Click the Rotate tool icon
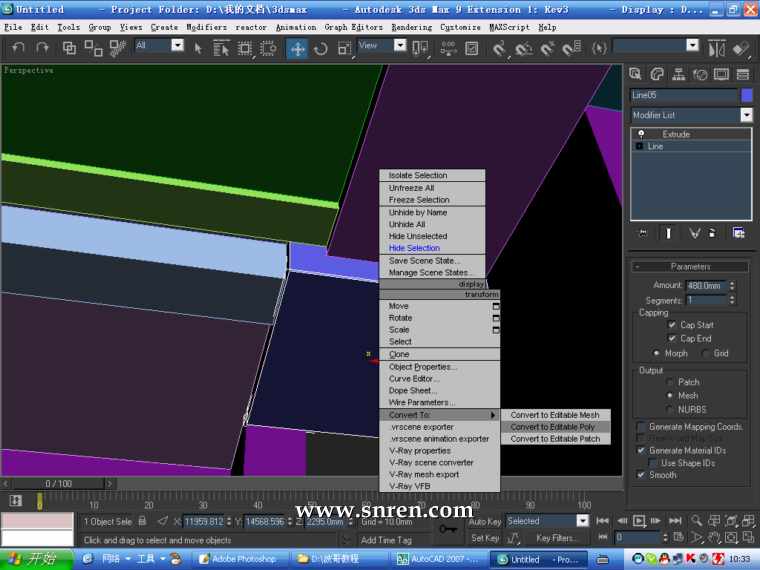This screenshot has width=760, height=570. coord(321,47)
